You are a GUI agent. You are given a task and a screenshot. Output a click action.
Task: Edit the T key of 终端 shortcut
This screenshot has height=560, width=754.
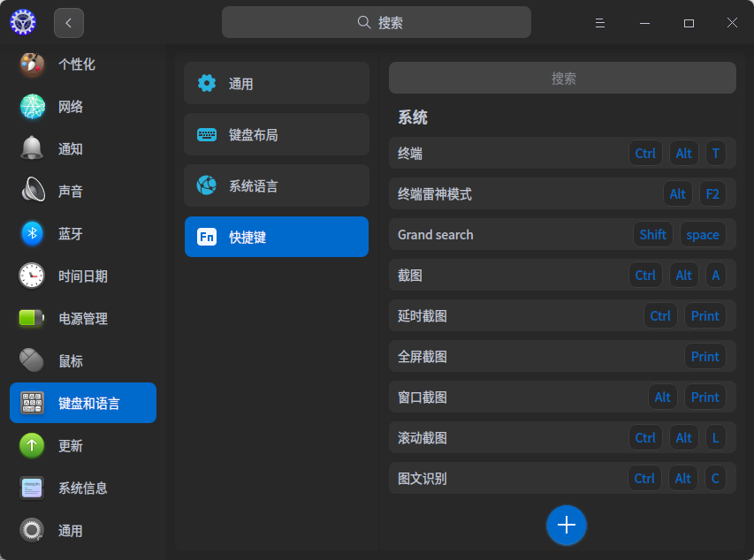[715, 153]
